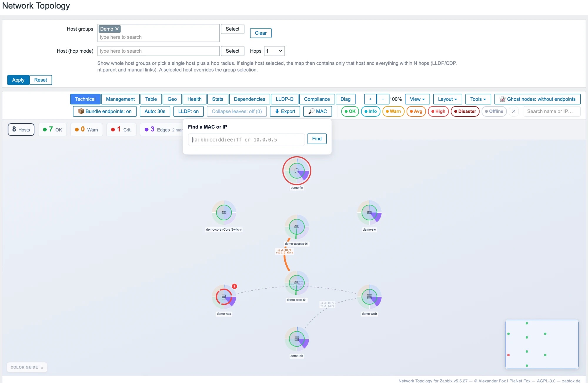Click the Apply button

coord(18,80)
